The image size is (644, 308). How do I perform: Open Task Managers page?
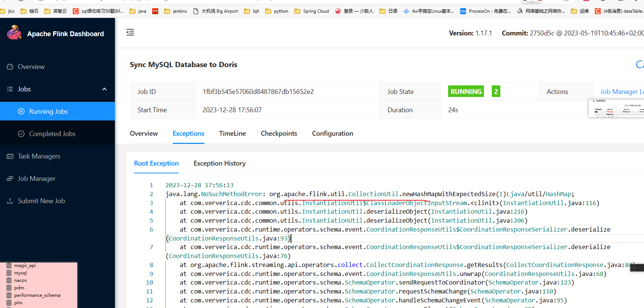39,156
